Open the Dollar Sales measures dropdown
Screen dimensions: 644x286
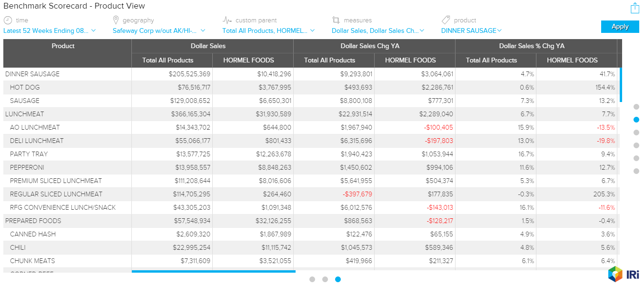378,31
